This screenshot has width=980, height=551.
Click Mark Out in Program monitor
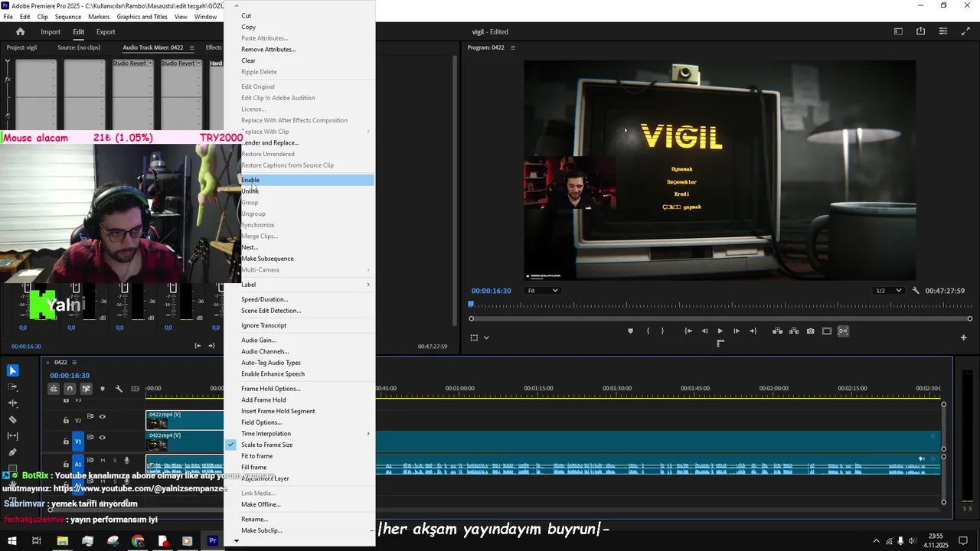pos(662,331)
